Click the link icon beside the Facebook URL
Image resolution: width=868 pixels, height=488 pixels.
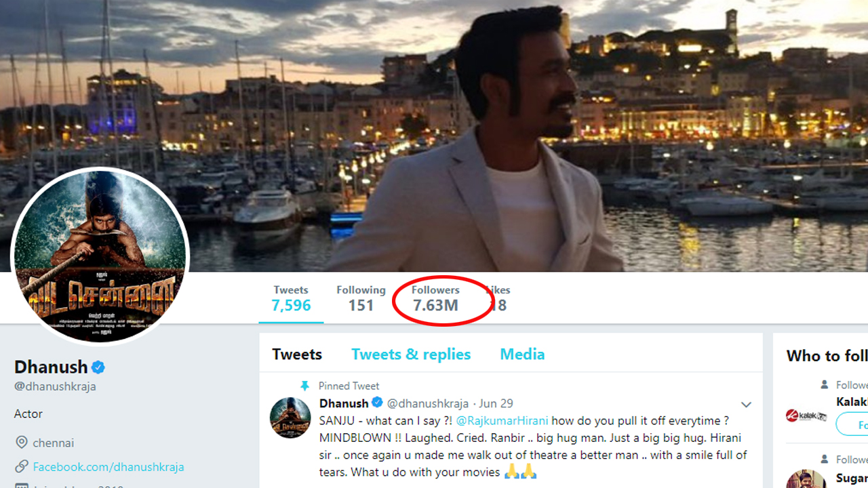click(21, 466)
